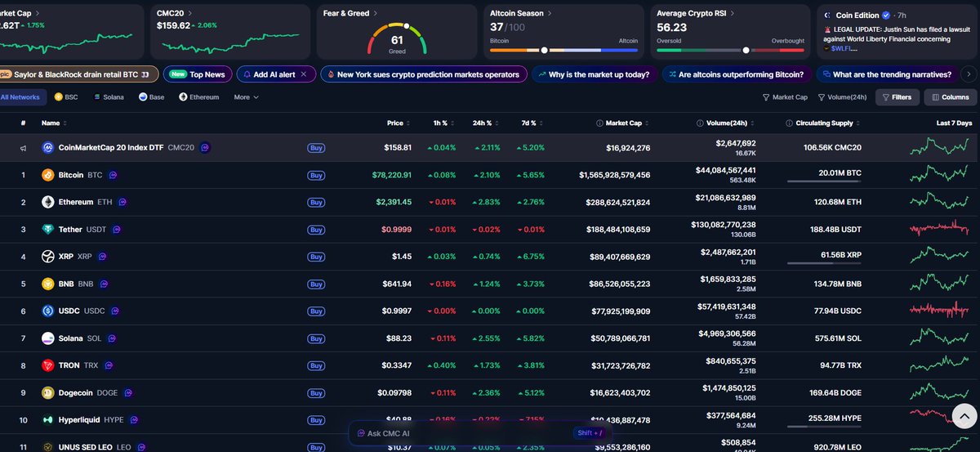Viewport: 980px width, 452px height.
Task: Open the purple AI icon beside BTC
Action: tap(113, 175)
